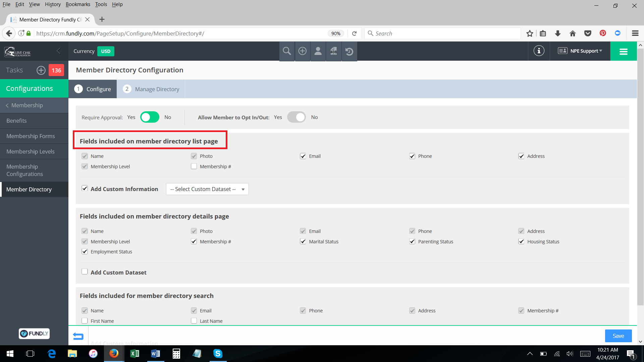Viewport: 644px width, 362px height.
Task: Click the Tasks label in the sidebar
Action: [14, 70]
